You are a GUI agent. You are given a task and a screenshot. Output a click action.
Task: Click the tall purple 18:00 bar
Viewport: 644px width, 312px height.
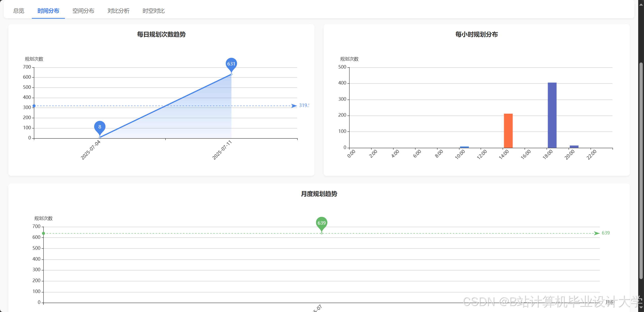[552, 115]
